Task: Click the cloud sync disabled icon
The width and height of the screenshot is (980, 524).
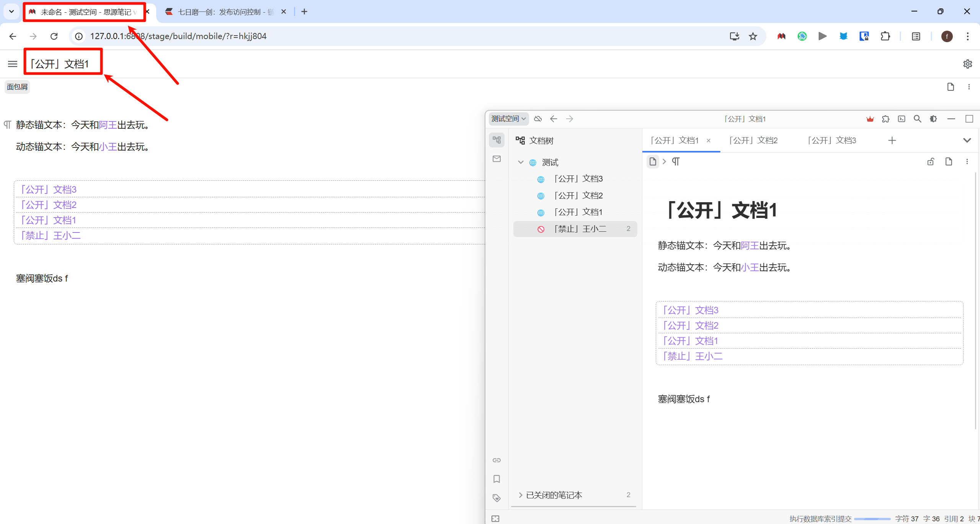Action: 538,119
